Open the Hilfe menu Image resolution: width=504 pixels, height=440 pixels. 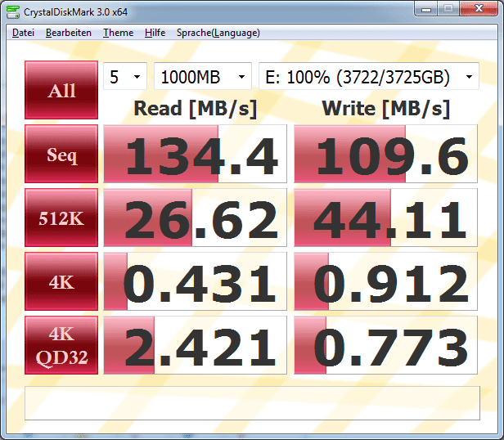tap(155, 33)
